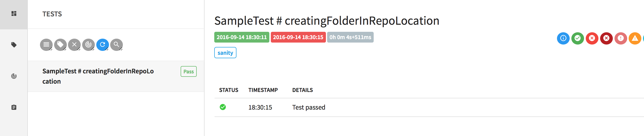Select the SampleTest creatingFolderInRepoLocation test entry
This screenshot has height=136, width=644.
(116, 76)
